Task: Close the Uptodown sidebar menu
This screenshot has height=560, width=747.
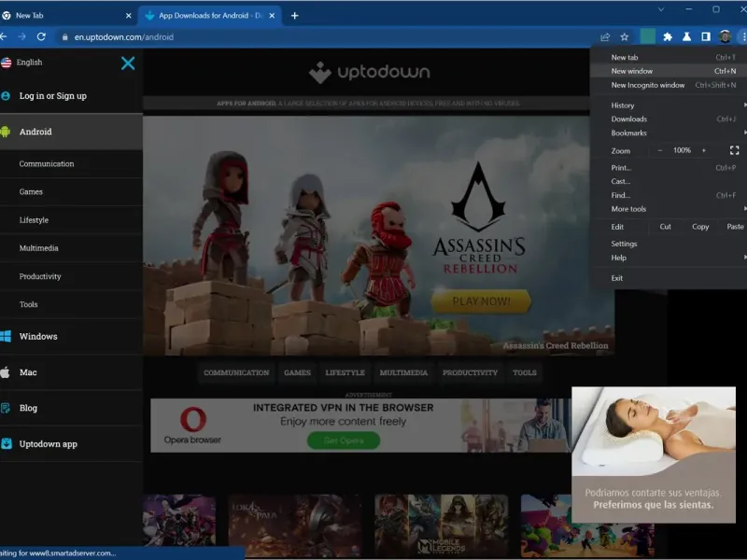Action: pos(128,63)
